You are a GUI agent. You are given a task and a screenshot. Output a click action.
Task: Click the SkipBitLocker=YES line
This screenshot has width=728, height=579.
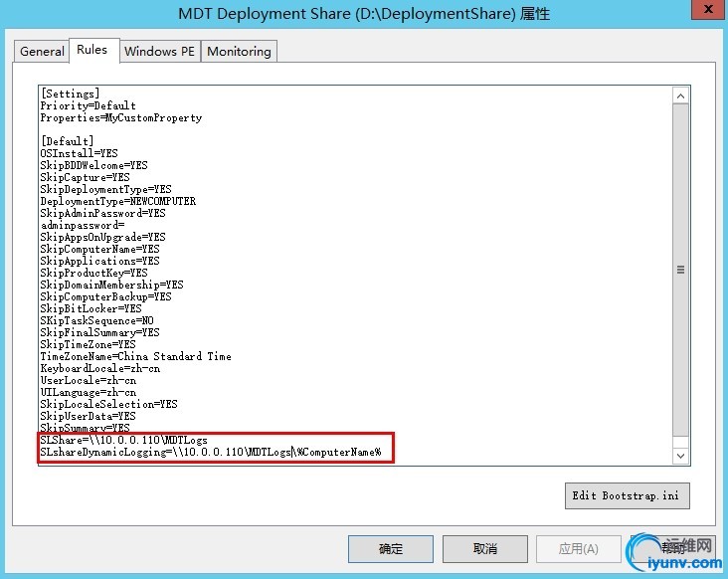(x=91, y=308)
